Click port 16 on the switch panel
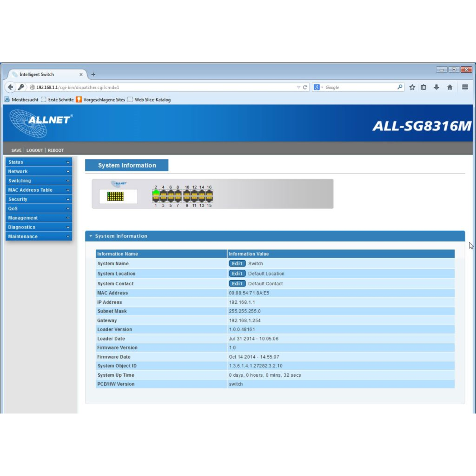This screenshot has width=476, height=476. point(209,193)
